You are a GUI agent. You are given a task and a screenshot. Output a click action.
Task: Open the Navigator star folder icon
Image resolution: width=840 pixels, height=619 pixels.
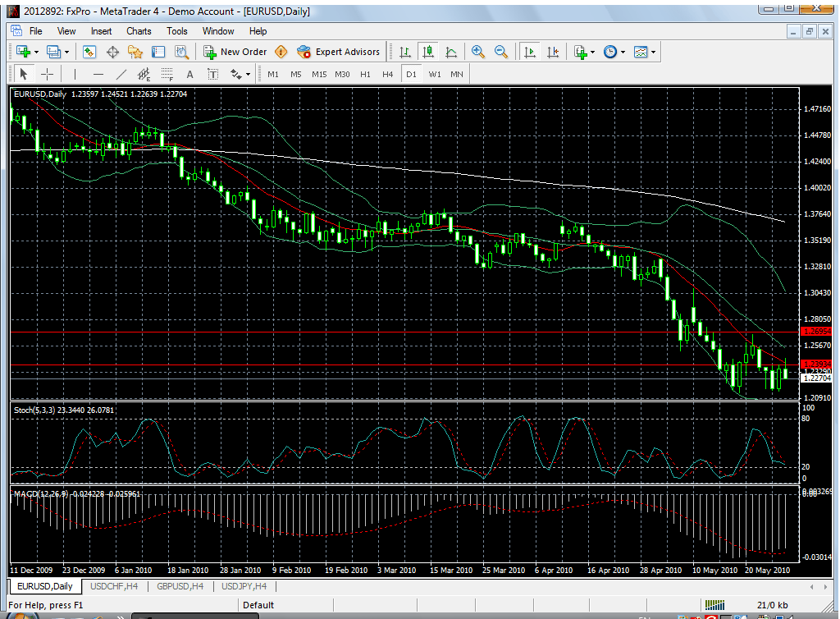(x=135, y=52)
